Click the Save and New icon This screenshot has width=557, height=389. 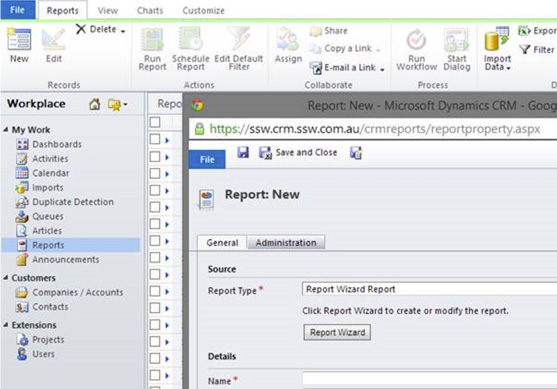(x=356, y=153)
